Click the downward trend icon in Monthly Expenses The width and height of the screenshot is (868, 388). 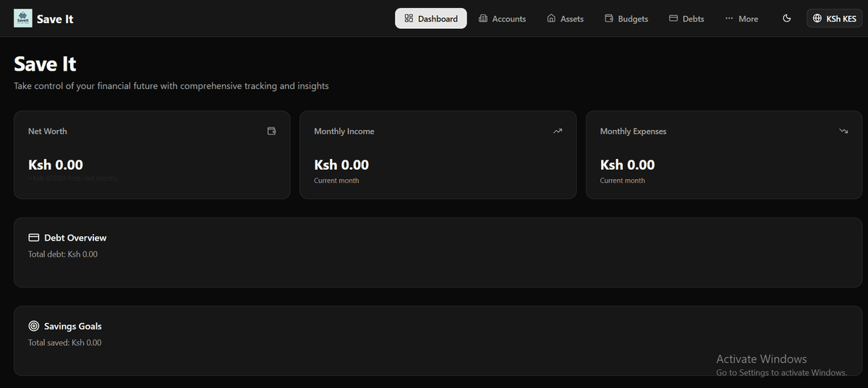843,132
